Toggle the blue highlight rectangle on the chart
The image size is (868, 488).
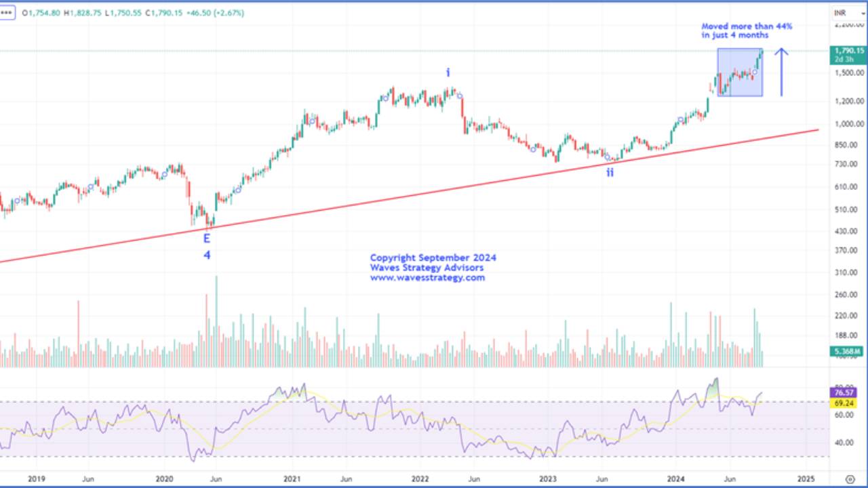739,73
